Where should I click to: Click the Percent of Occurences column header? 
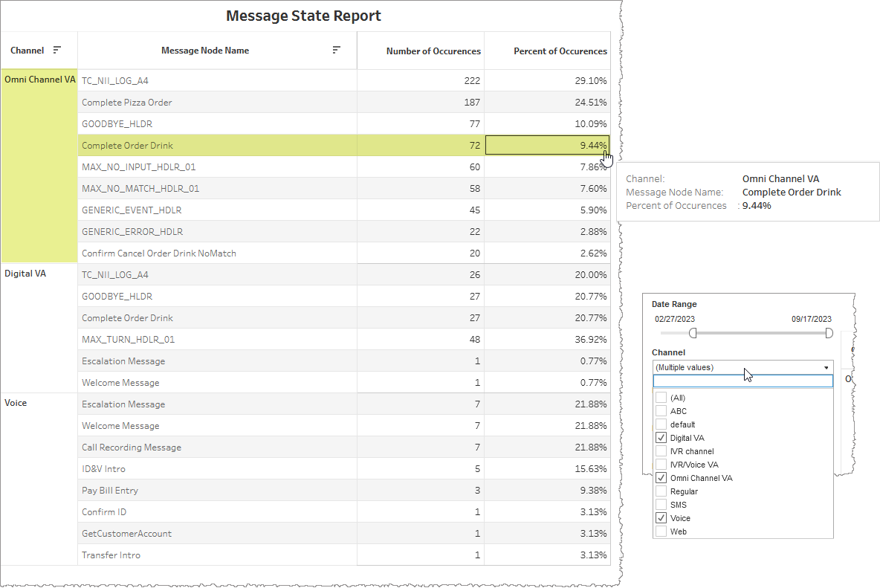tap(560, 51)
